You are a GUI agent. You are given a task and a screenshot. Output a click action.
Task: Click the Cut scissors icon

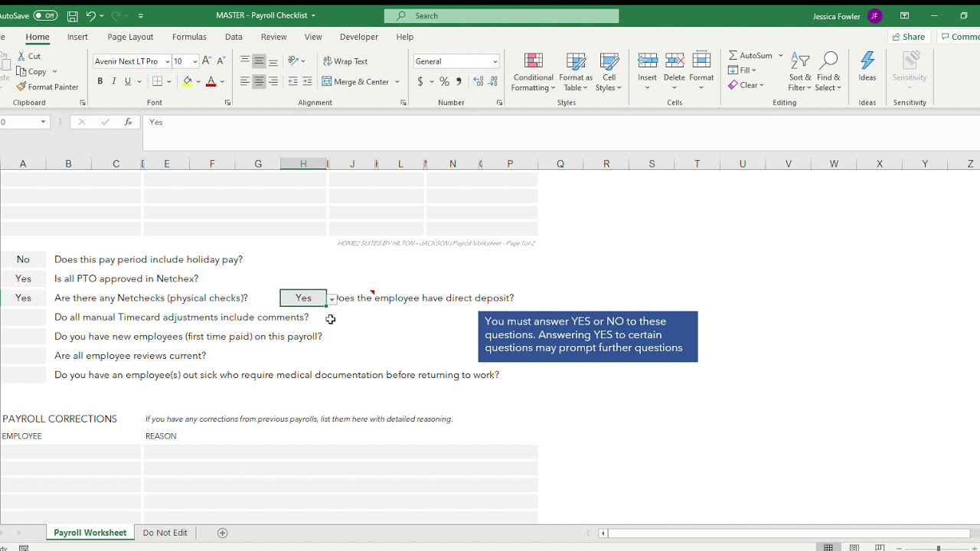click(x=21, y=56)
